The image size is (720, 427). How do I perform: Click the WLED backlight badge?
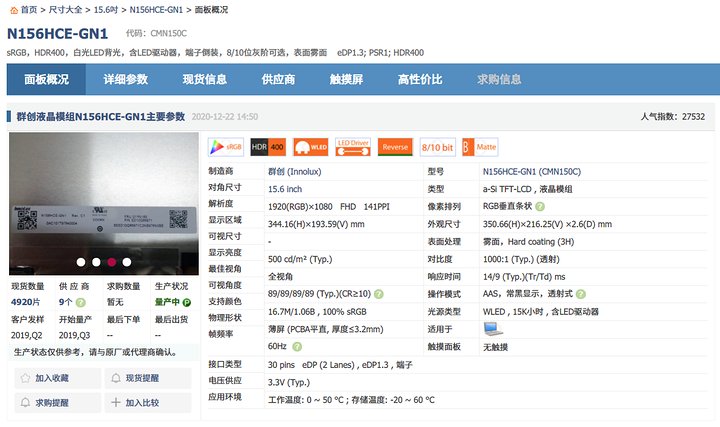310,147
